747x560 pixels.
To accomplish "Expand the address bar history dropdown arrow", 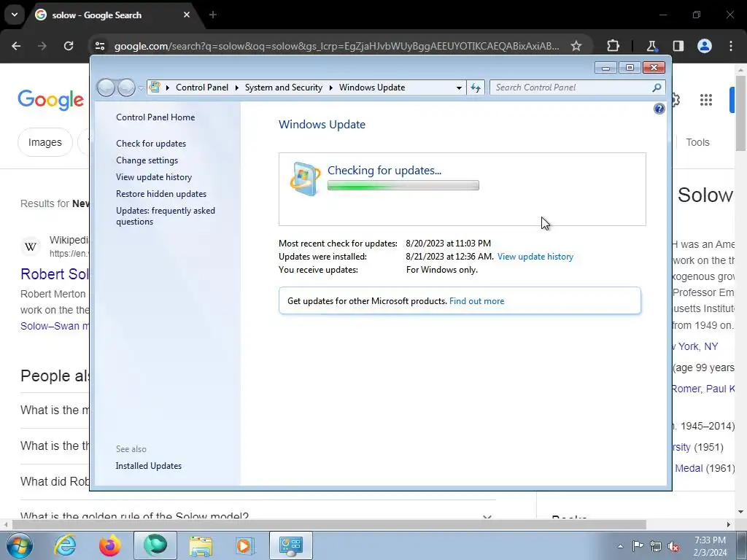I will coord(459,87).
